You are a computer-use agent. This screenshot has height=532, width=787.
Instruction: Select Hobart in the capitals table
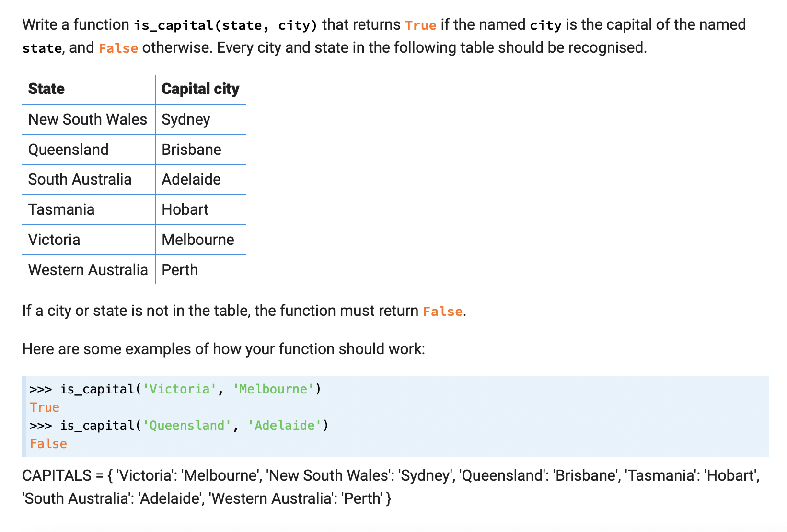coord(185,209)
